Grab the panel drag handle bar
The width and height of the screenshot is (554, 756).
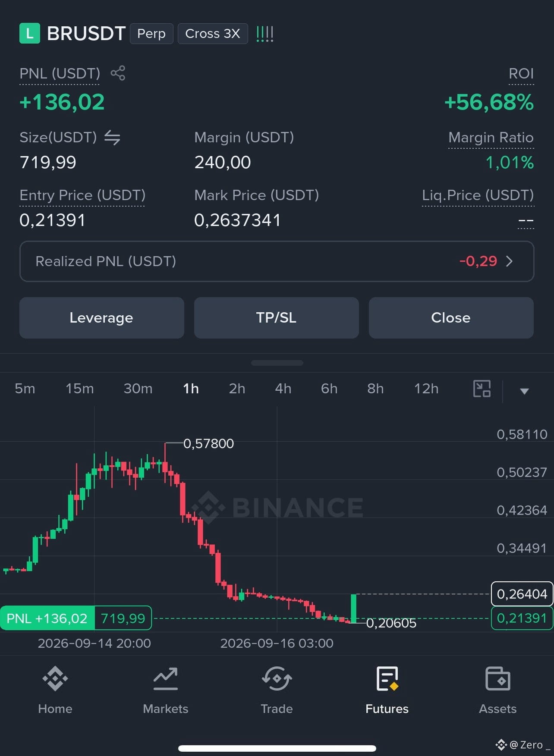pyautogui.click(x=277, y=363)
